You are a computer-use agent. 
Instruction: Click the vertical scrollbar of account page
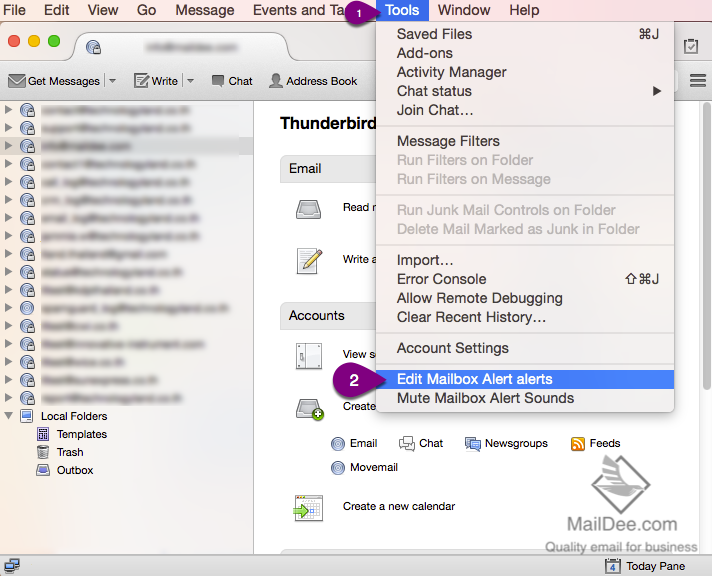(x=707, y=245)
